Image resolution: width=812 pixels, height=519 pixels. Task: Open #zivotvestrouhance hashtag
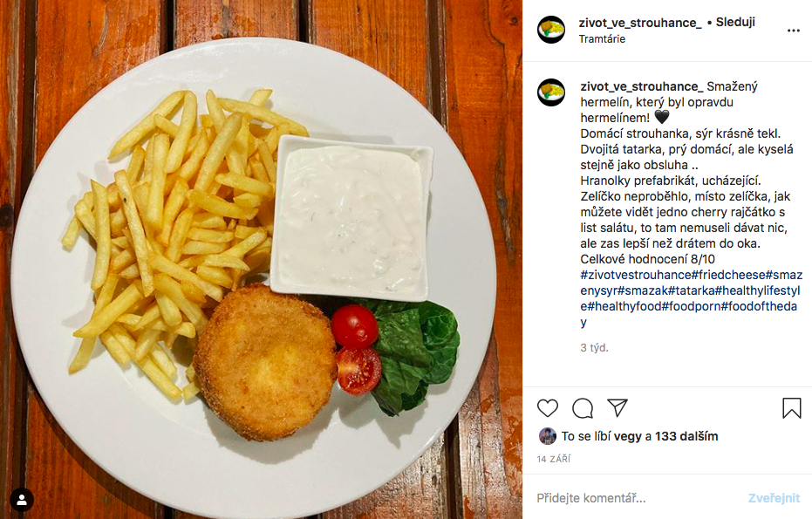pos(636,275)
